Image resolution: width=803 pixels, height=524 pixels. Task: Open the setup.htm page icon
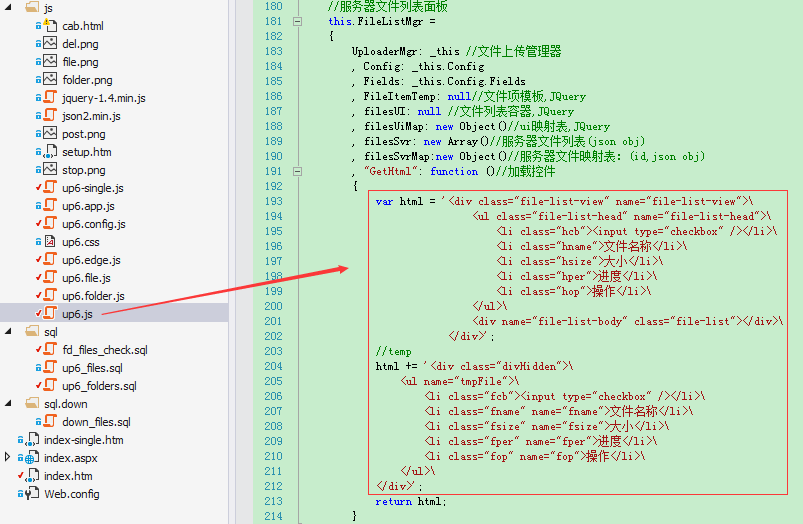50,152
